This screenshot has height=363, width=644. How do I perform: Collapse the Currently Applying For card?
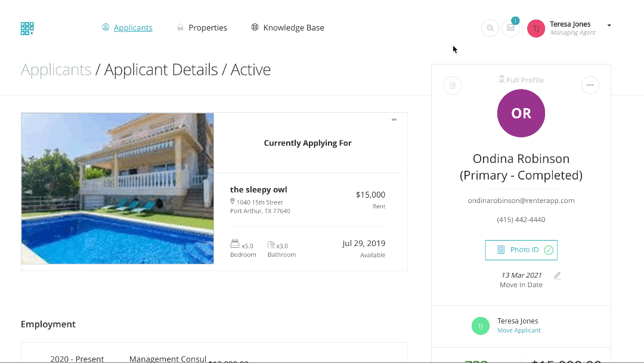[394, 120]
